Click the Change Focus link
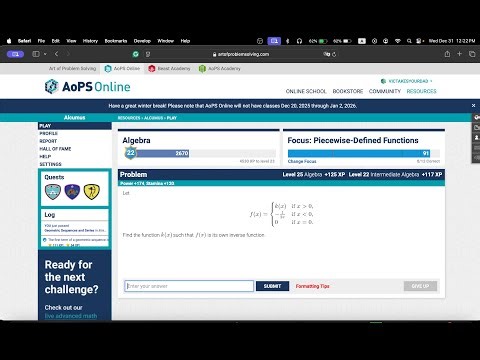Screen dimensions: 480x360 point(302,161)
